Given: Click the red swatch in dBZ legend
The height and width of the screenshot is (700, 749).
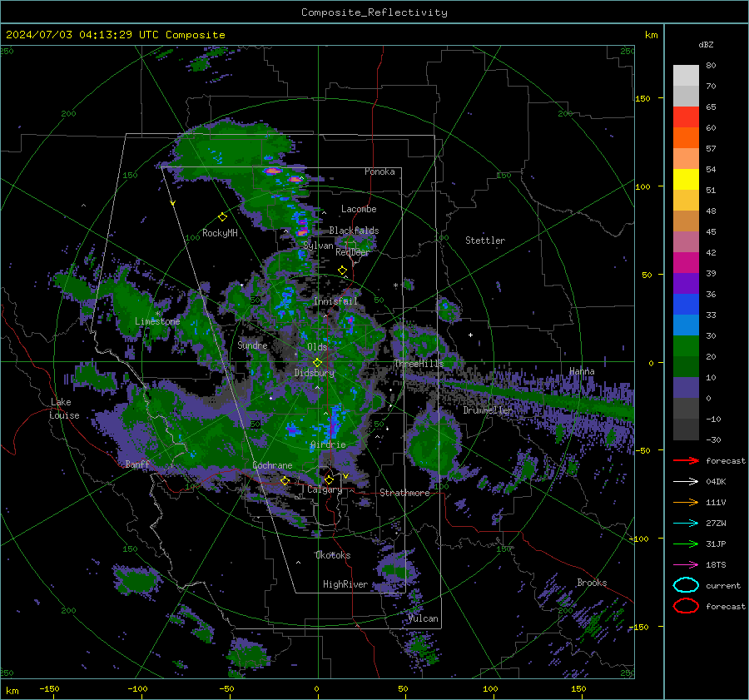Looking at the screenshot, I should 686,117.
